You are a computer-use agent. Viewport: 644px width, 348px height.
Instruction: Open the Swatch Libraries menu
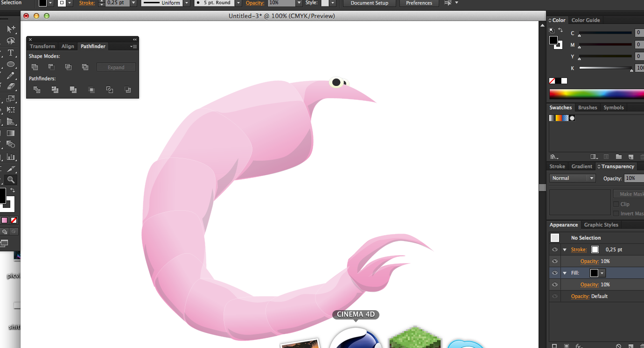[554, 157]
